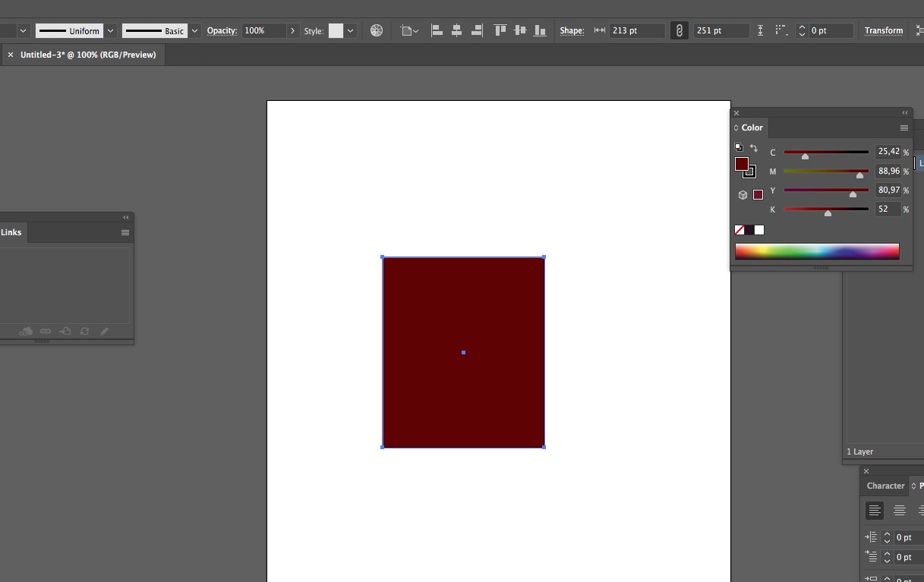Select the None color swatch

pos(740,230)
